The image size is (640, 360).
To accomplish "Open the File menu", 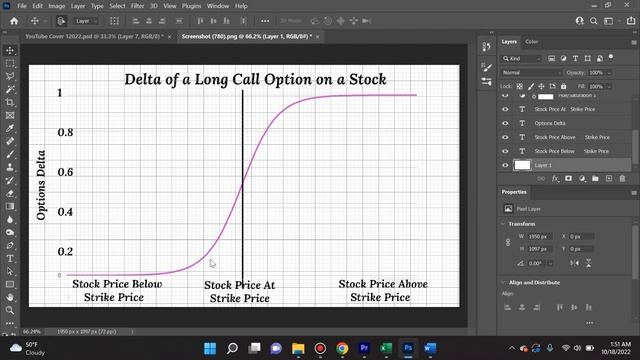I will [22, 6].
